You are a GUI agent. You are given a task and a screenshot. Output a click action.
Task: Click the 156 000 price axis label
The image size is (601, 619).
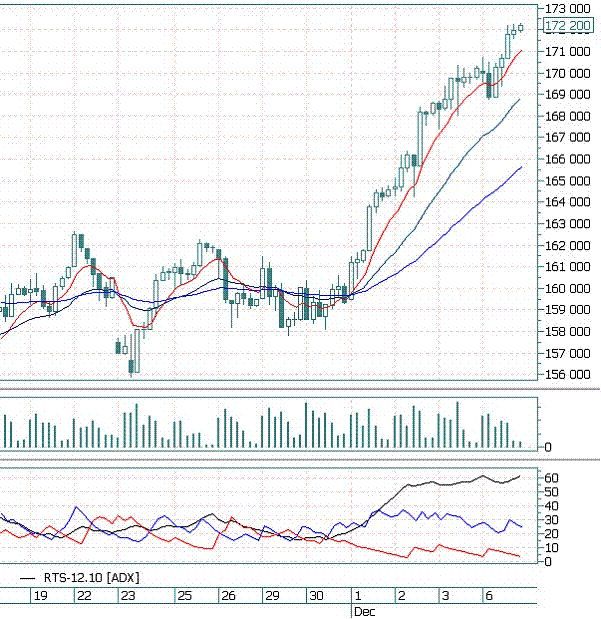pyautogui.click(x=568, y=374)
